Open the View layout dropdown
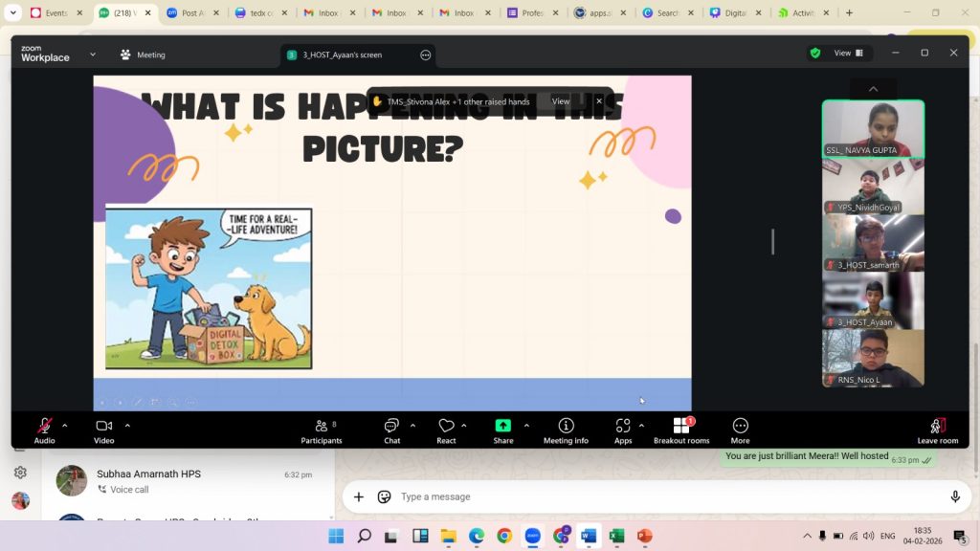The height and width of the screenshot is (551, 980). 848,54
